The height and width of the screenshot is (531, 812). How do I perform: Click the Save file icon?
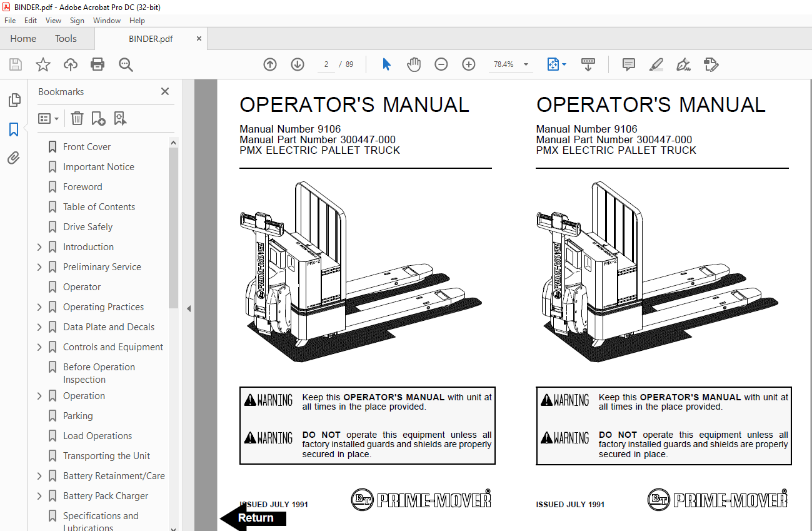16,64
